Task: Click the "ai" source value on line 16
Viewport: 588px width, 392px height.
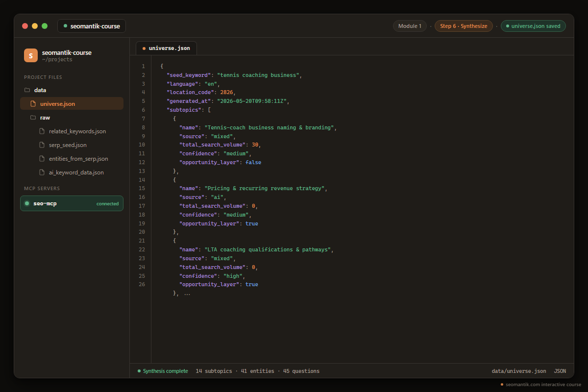Action: tap(217, 197)
